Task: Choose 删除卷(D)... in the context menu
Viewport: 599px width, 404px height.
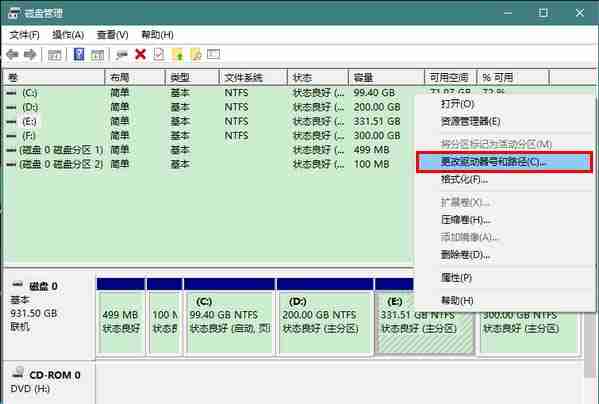Action: pos(504,255)
